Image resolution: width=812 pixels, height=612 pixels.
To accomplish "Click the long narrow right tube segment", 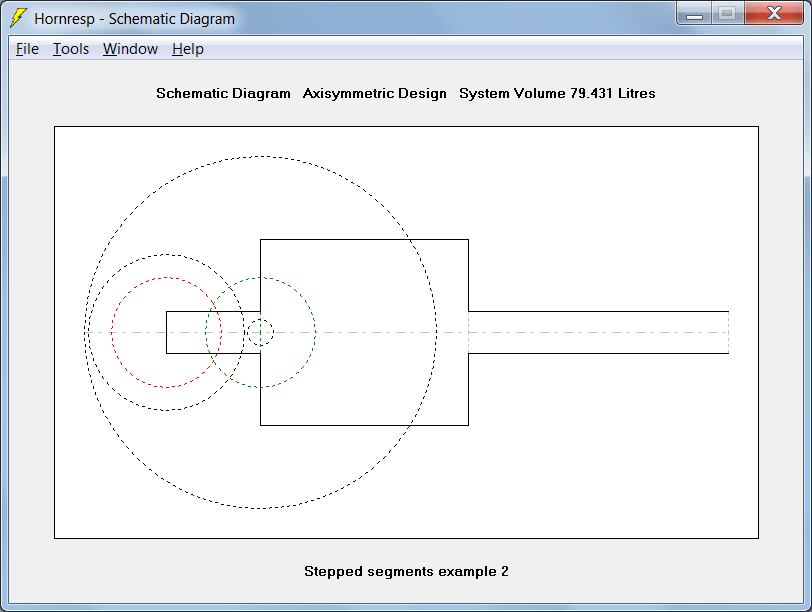I will pos(598,332).
